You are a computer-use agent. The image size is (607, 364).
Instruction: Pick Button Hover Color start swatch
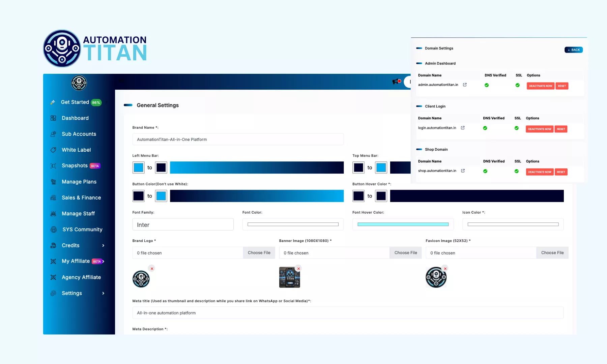point(358,196)
